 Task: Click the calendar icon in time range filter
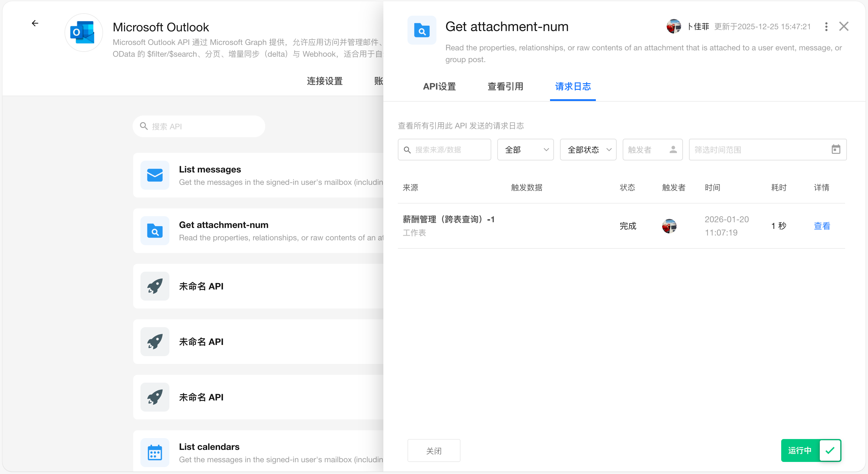coord(836,149)
